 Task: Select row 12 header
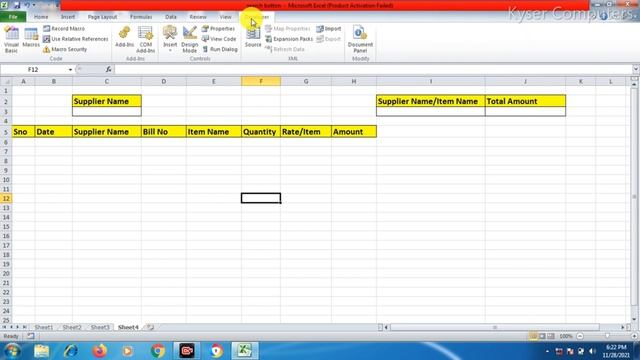(6, 198)
